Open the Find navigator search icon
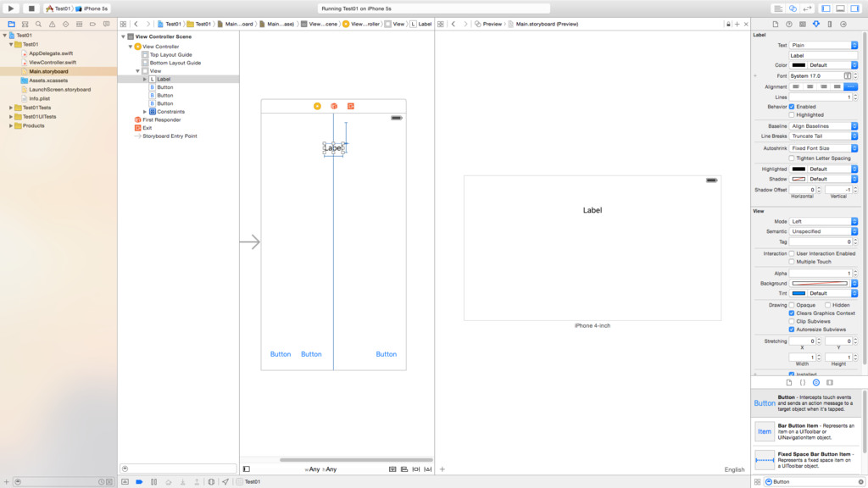This screenshot has width=868, height=488. [x=38, y=24]
